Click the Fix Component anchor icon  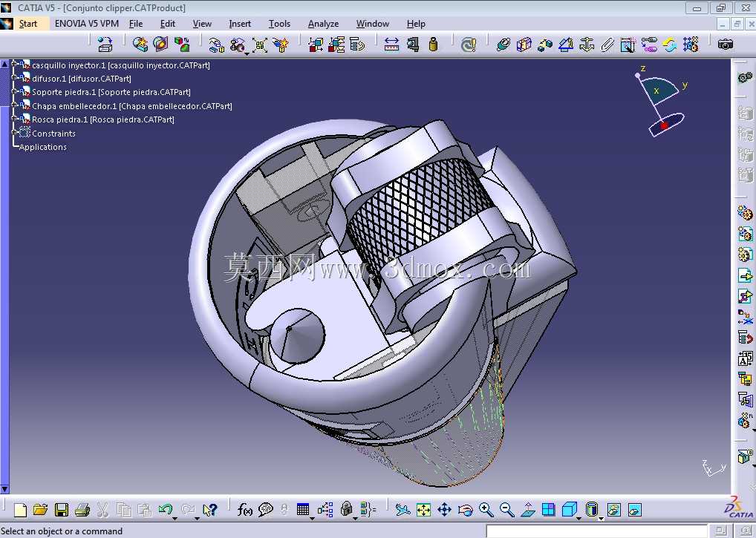586,45
